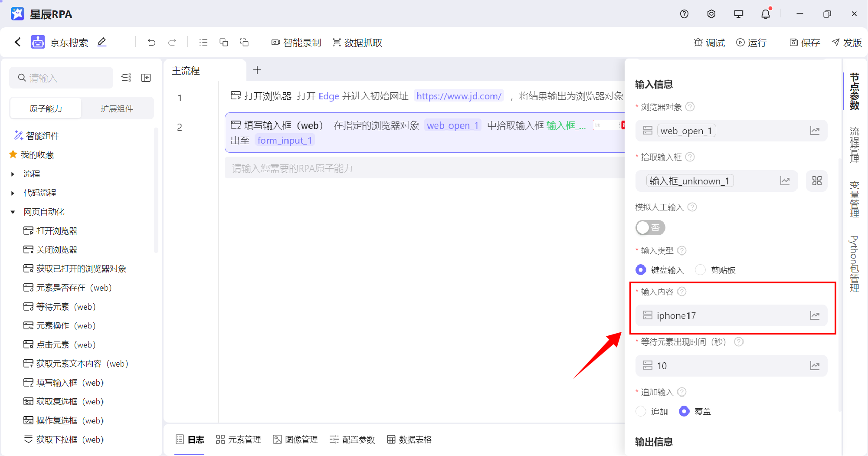
Task: Publish the flow using 发版
Action: click(845, 42)
